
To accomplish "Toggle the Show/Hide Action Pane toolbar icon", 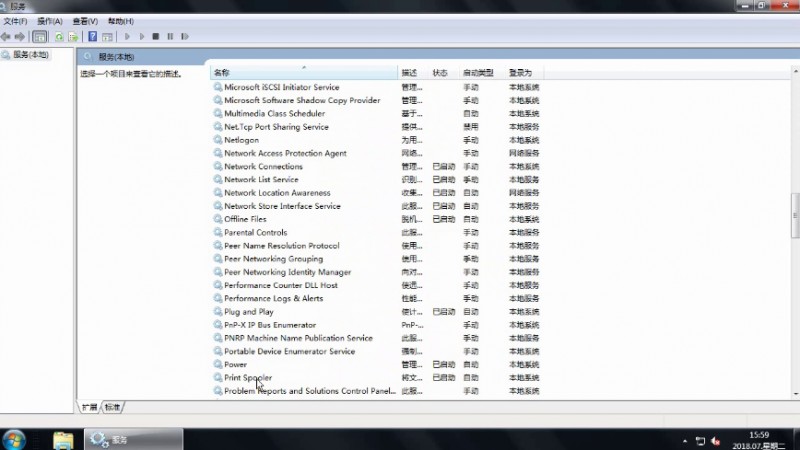I will 107,37.
